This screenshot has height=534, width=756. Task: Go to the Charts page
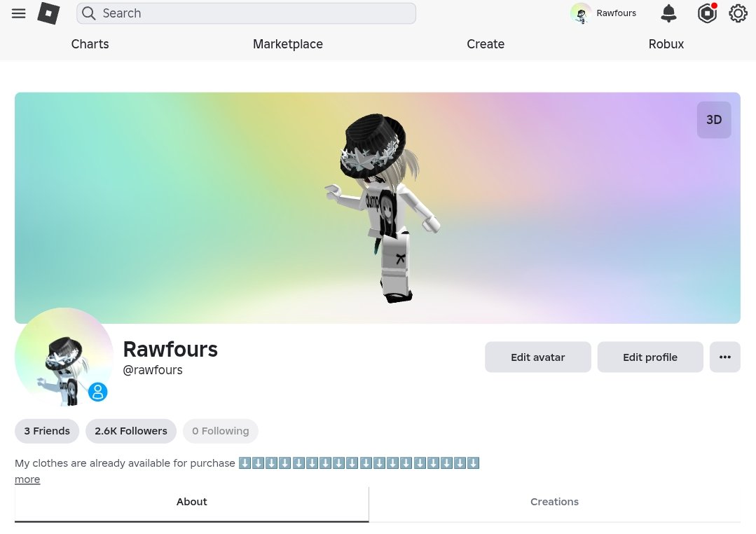click(x=90, y=44)
